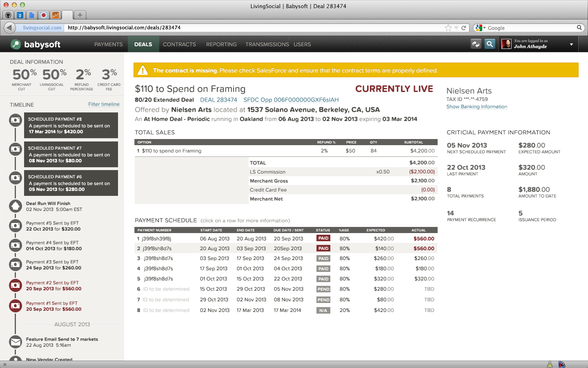Click payment row 3 with $260.00
The image size is (588, 368).
[x=286, y=258]
